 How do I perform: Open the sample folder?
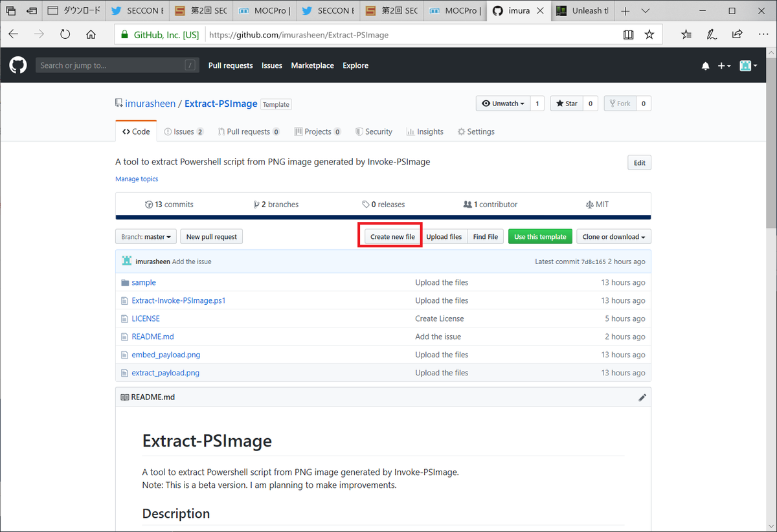[144, 282]
